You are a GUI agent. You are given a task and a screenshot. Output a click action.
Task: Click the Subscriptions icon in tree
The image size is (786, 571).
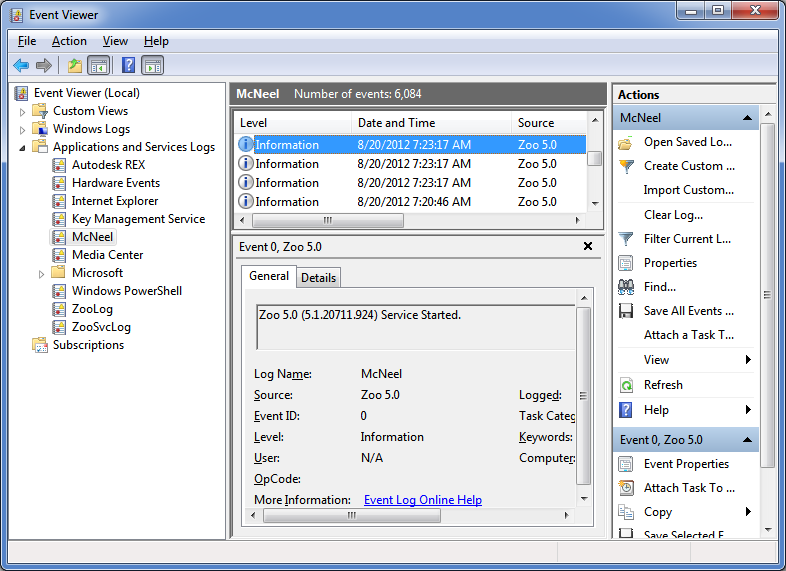click(x=40, y=345)
